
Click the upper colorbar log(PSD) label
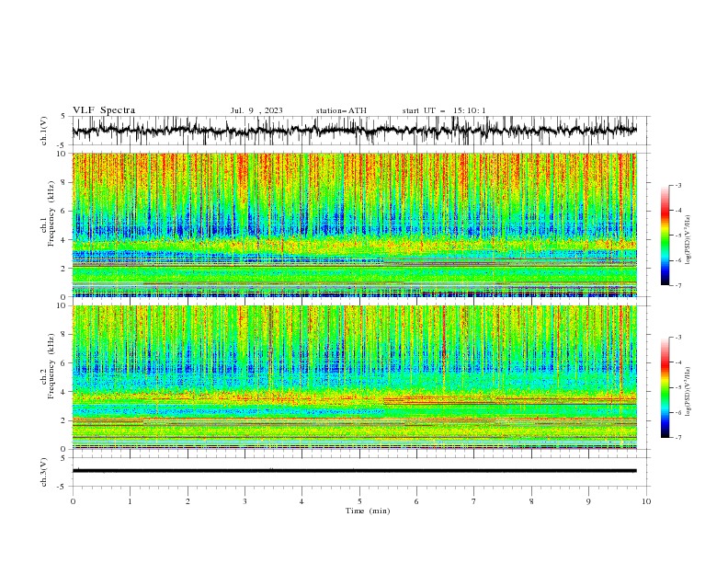pos(688,240)
